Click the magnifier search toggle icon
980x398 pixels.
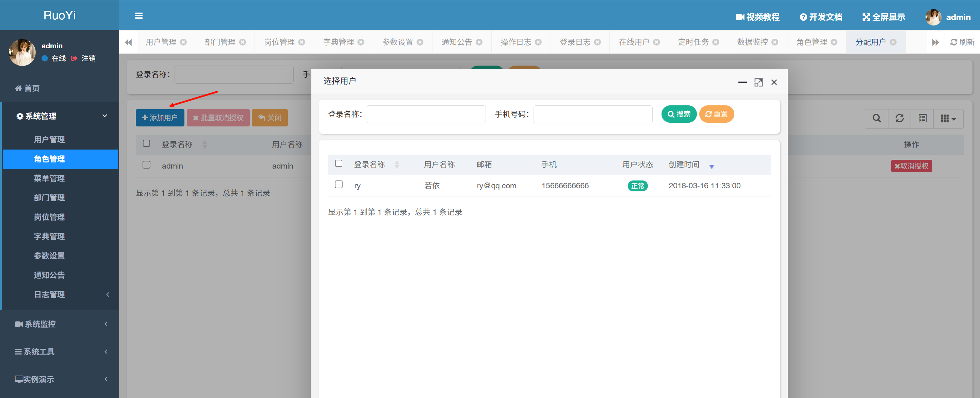[877, 118]
